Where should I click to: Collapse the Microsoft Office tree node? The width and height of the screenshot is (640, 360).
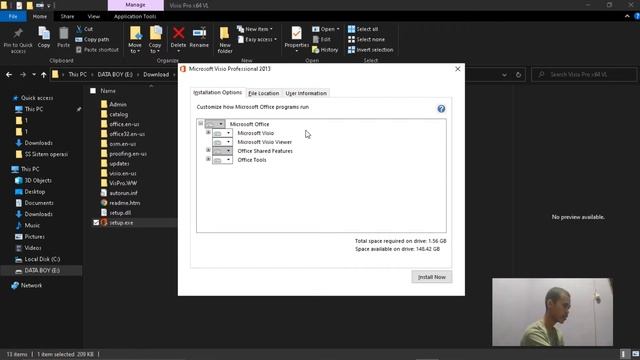[x=200, y=123]
